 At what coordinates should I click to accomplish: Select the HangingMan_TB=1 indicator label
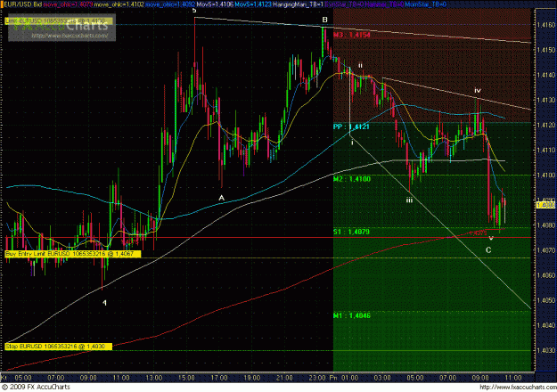[298, 4]
